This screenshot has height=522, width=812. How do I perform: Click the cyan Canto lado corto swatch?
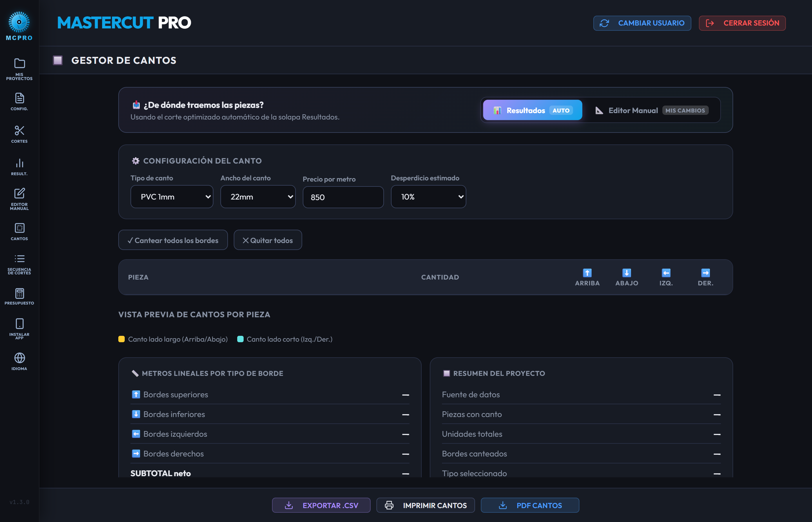point(240,339)
